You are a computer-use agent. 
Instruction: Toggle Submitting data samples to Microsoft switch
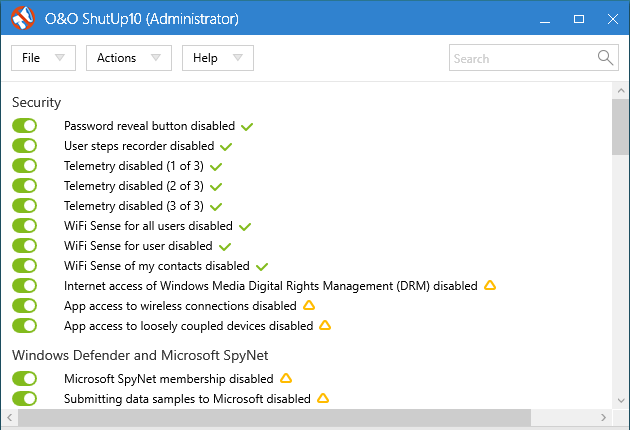(x=25, y=399)
